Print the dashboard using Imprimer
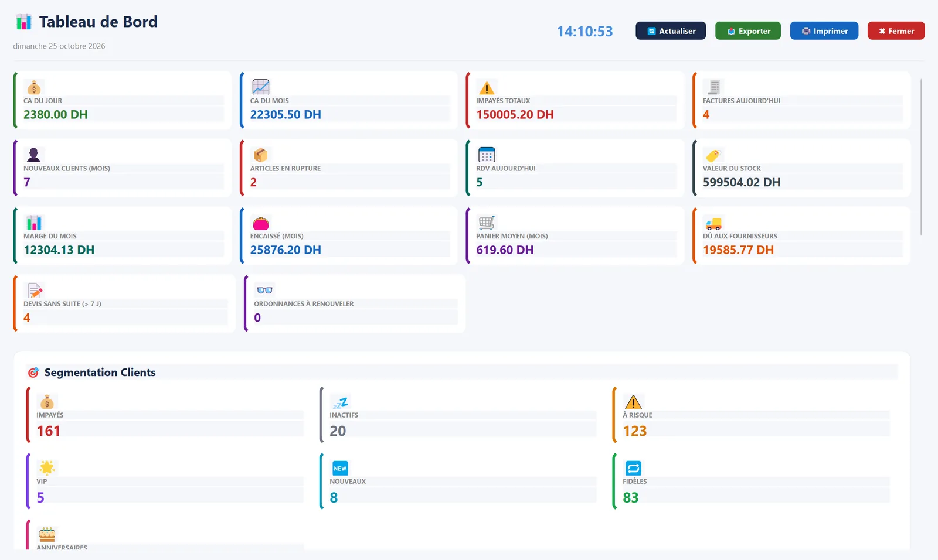Image resolution: width=938 pixels, height=560 pixels. pos(824,31)
